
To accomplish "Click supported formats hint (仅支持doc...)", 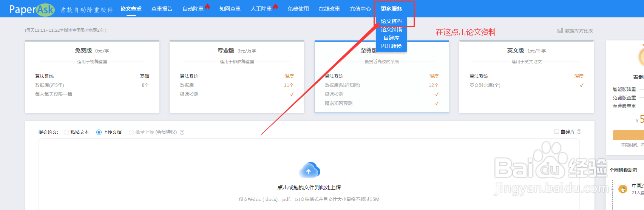I will (309, 199).
